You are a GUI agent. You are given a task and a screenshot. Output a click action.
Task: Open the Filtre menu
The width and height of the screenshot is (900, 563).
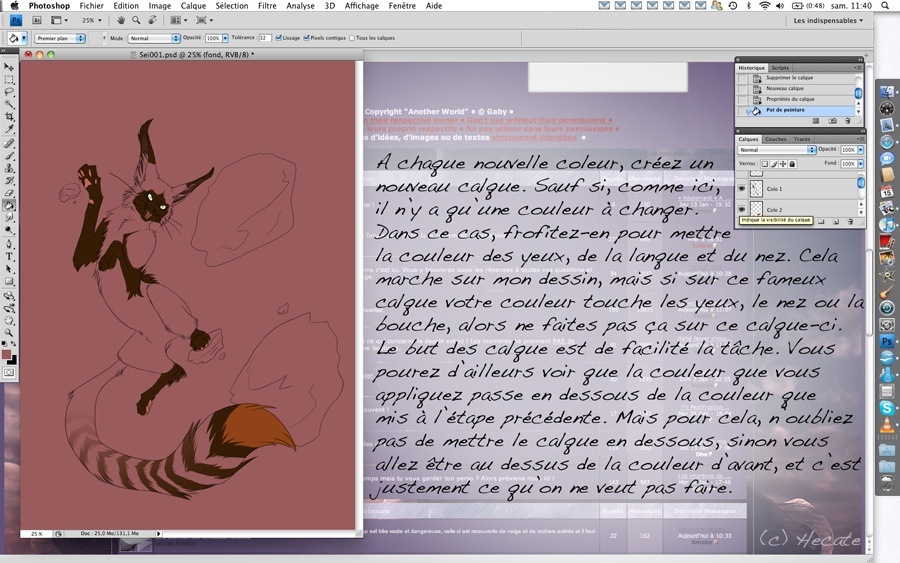point(267,6)
